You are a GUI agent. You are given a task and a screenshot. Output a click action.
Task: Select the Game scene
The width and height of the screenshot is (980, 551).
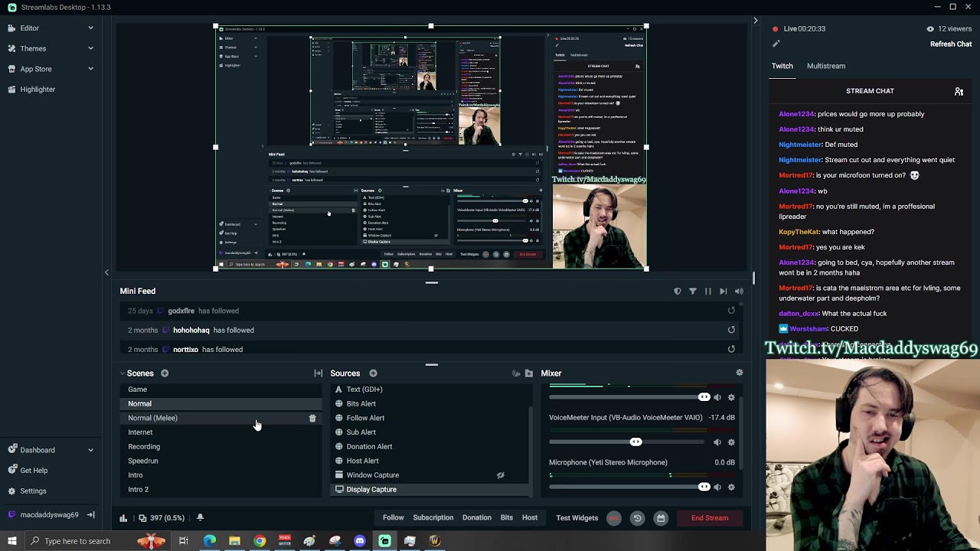pyautogui.click(x=220, y=390)
